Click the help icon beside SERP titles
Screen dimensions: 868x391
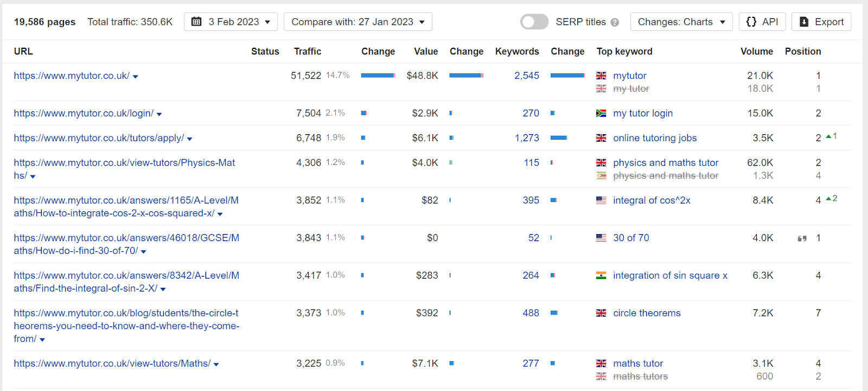(615, 22)
